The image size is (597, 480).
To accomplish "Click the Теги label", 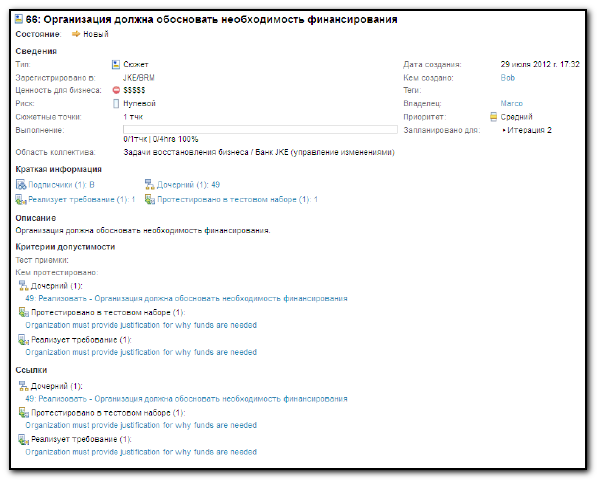I will click(x=412, y=91).
